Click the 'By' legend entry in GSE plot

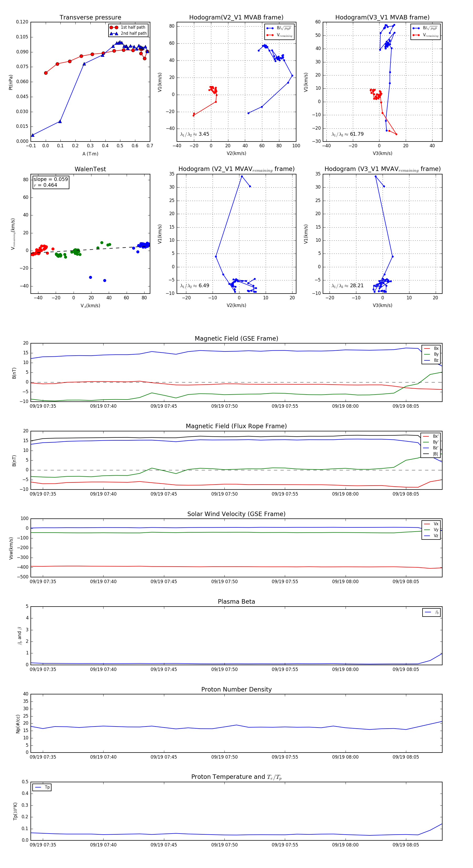pyautogui.click(x=431, y=354)
